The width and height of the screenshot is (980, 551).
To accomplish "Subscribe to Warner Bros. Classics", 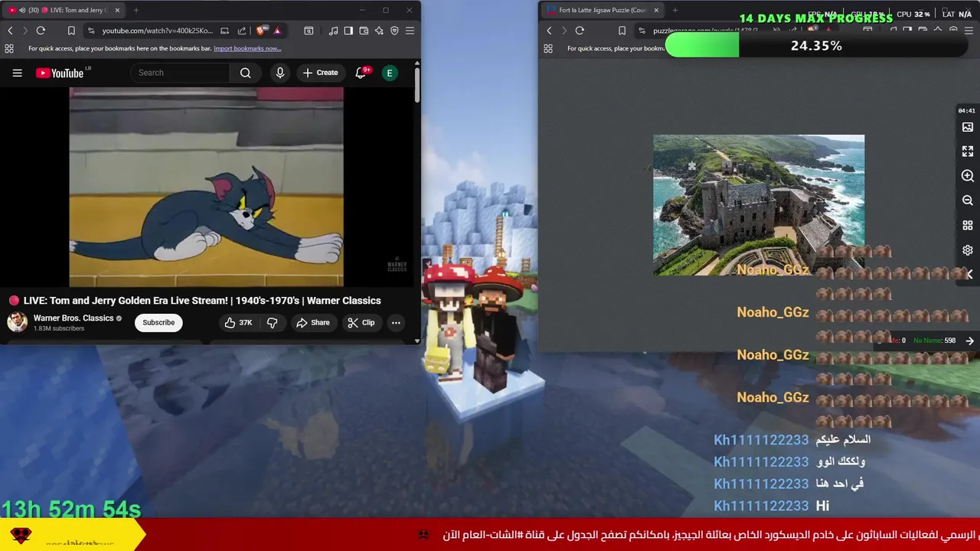I will pyautogui.click(x=158, y=322).
